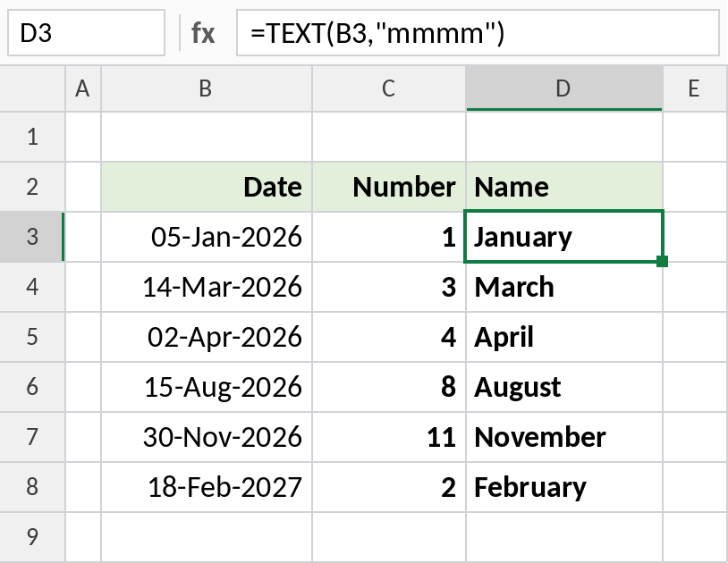Select the 'August' cell
The width and height of the screenshot is (728, 563).
tap(564, 387)
